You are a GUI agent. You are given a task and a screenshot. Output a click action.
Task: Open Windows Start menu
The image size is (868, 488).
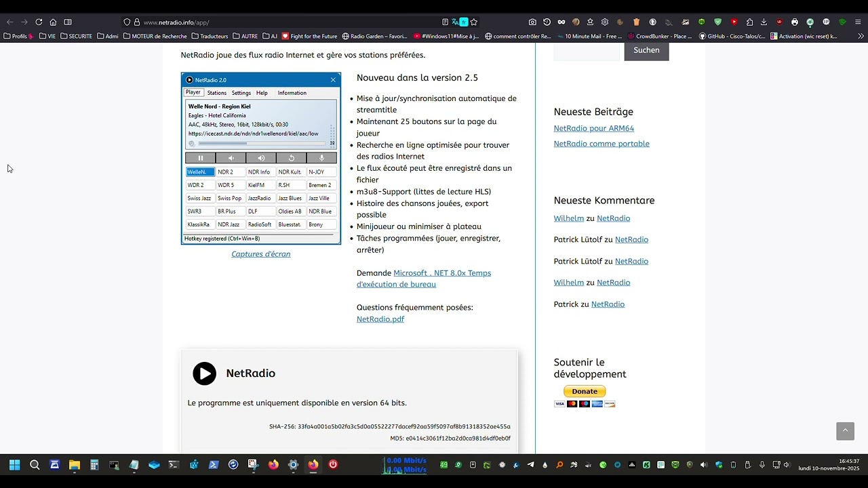tap(14, 465)
